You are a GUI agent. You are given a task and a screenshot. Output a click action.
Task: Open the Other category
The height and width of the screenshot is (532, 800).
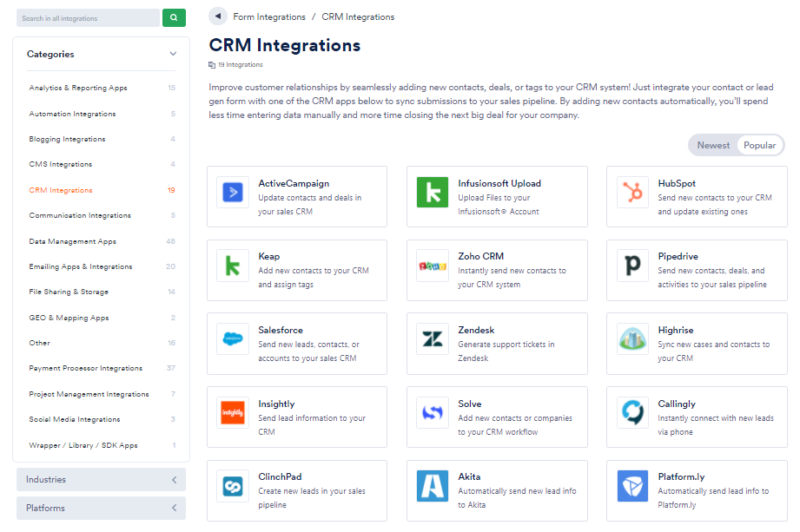[101, 343]
